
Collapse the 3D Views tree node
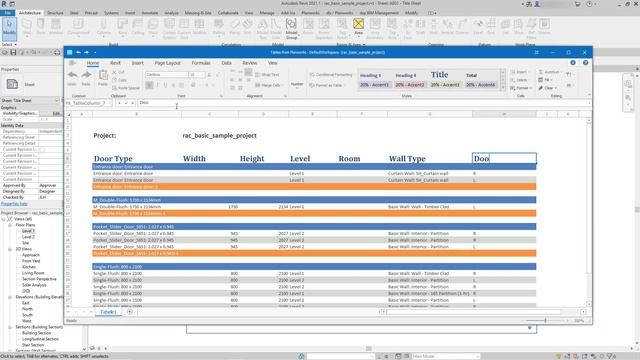point(10,249)
